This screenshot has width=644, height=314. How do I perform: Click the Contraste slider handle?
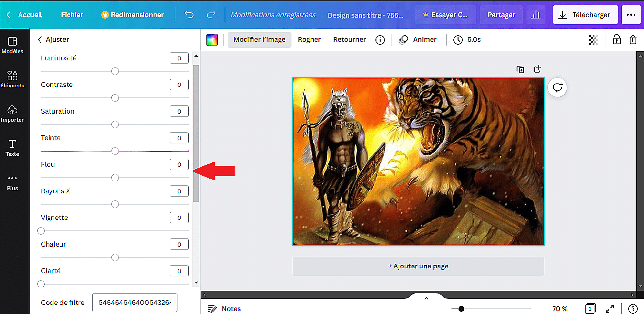(x=115, y=98)
